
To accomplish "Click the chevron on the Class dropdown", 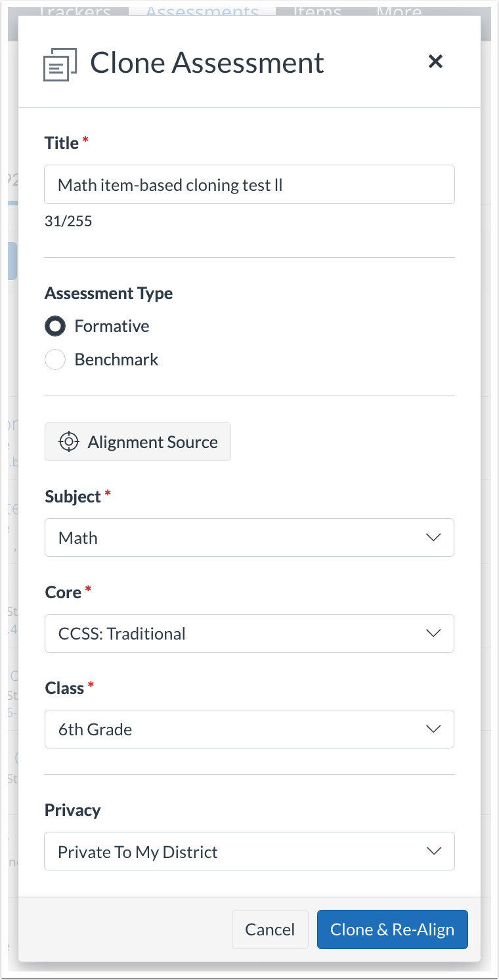I will pos(433,729).
